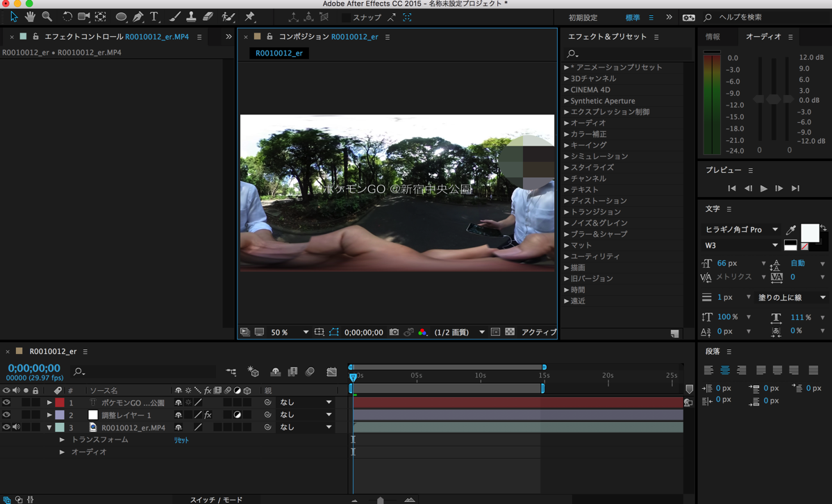Enable motion blur for timeline
Viewport: 832px width, 504px height.
(x=310, y=372)
